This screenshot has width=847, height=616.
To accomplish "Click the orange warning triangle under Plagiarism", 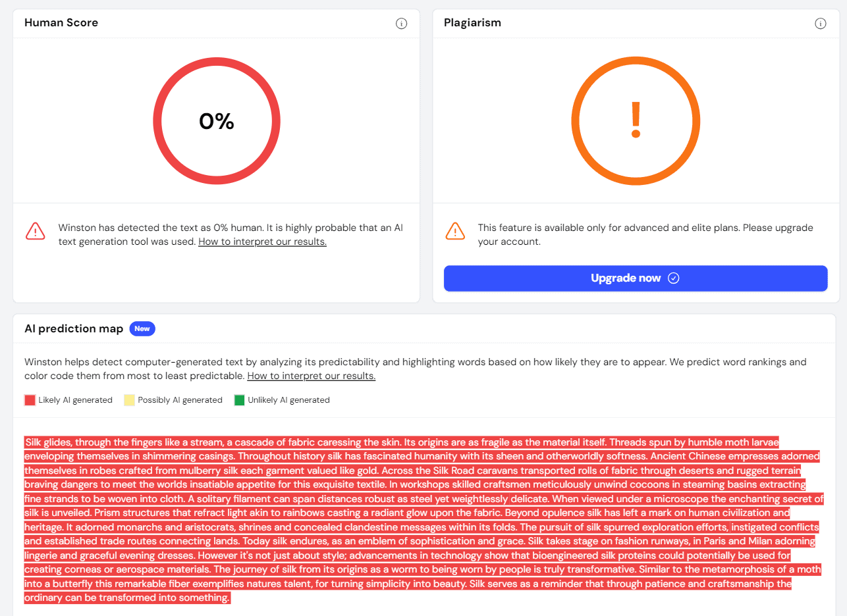I will click(455, 231).
